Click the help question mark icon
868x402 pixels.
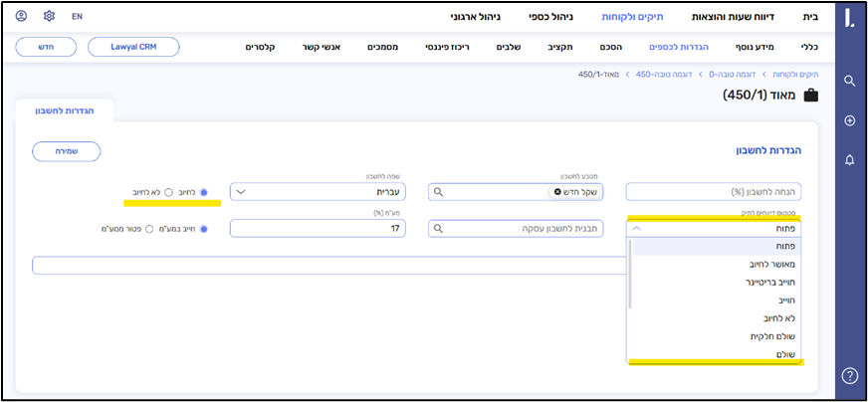[849, 375]
